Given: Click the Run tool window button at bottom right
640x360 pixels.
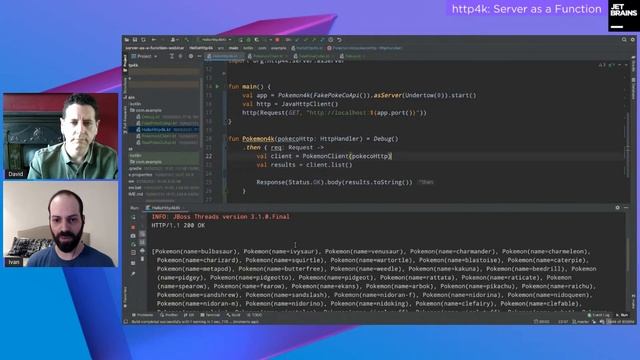Looking at the screenshot, I should pos(622,315).
